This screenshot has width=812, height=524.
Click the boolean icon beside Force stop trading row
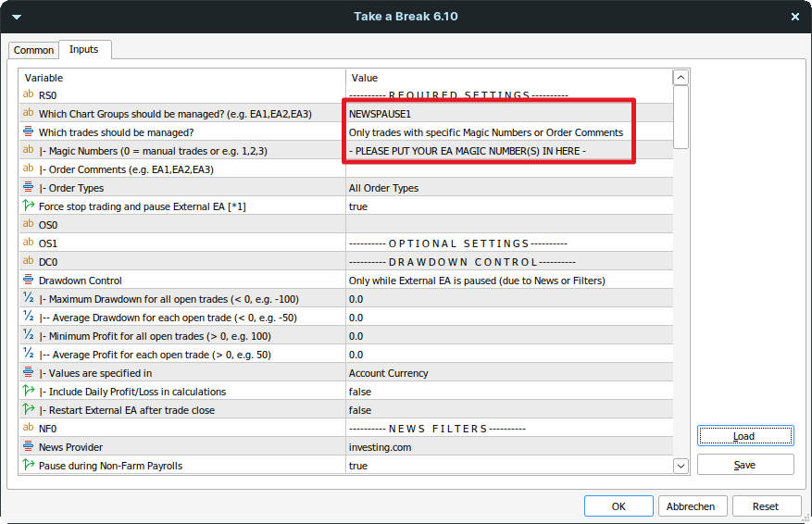28,206
